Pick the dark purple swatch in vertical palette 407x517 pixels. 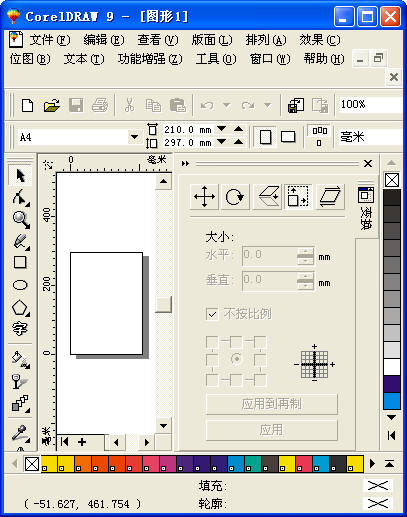point(392,384)
